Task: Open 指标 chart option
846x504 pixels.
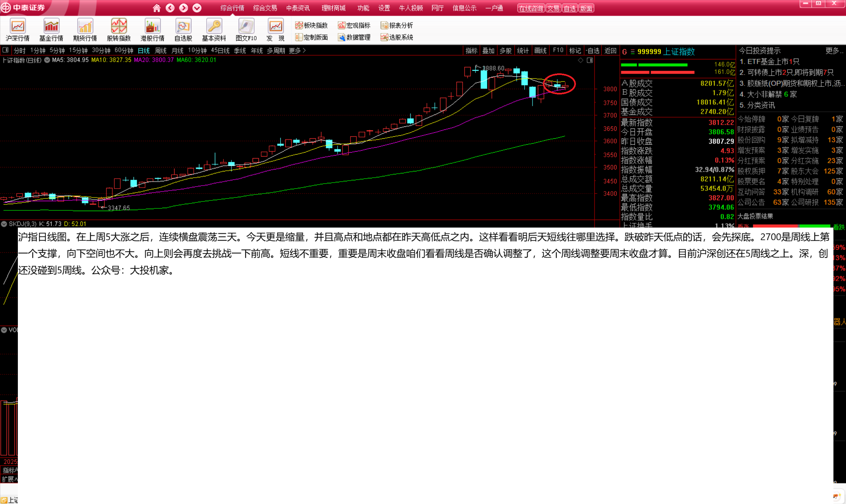Action: click(471, 51)
